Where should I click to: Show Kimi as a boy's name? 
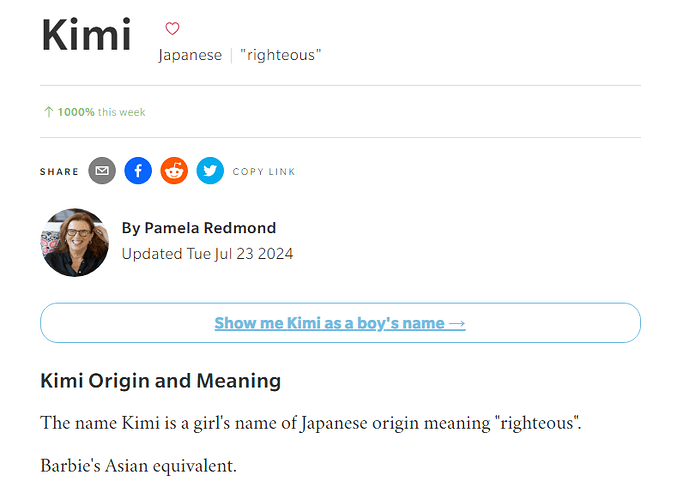click(340, 323)
